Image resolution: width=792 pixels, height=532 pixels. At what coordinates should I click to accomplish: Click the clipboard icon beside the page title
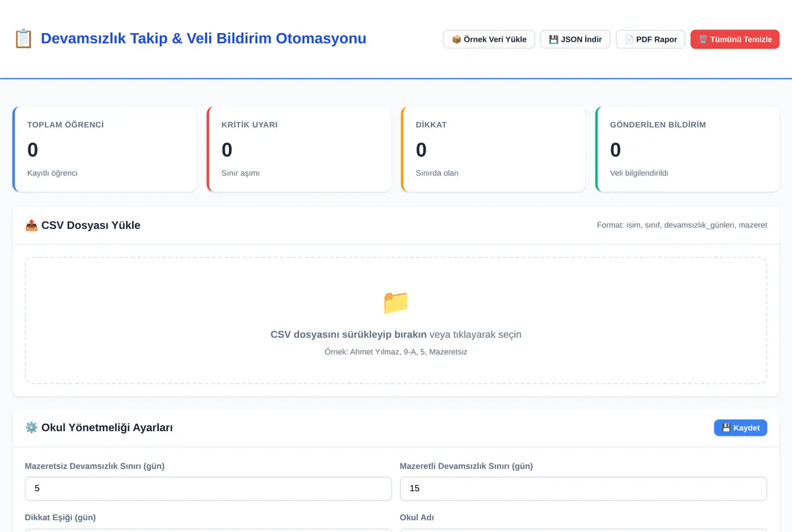coord(23,38)
